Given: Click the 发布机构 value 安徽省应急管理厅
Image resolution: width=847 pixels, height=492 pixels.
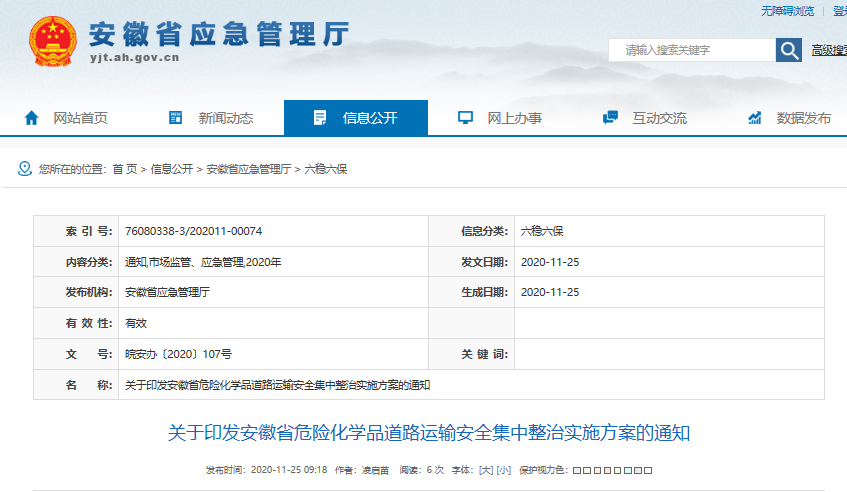Looking at the screenshot, I should 167,292.
